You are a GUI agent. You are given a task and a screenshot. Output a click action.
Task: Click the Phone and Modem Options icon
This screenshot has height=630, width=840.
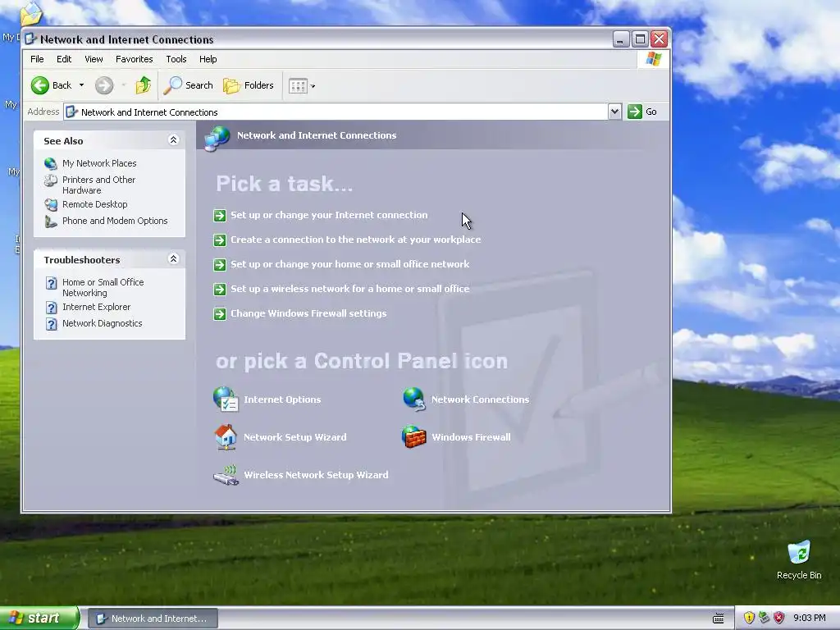click(51, 221)
